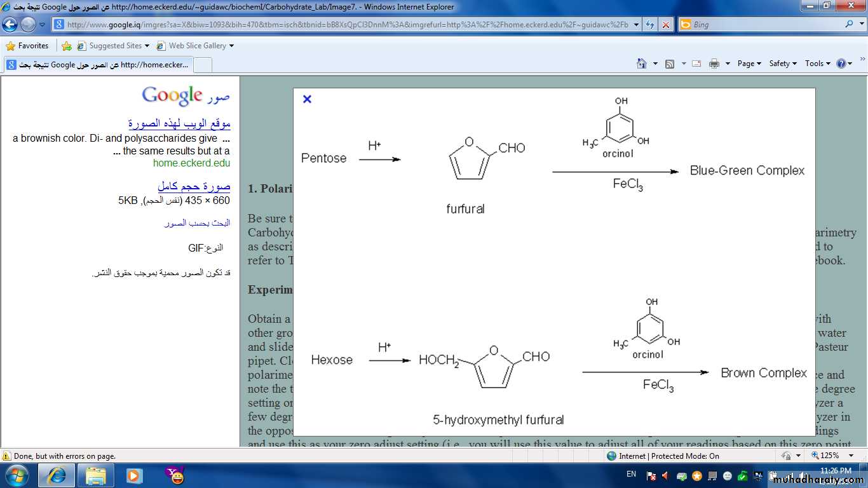Click the Stop loading red X
The width and height of the screenshot is (868, 488).
click(x=665, y=25)
